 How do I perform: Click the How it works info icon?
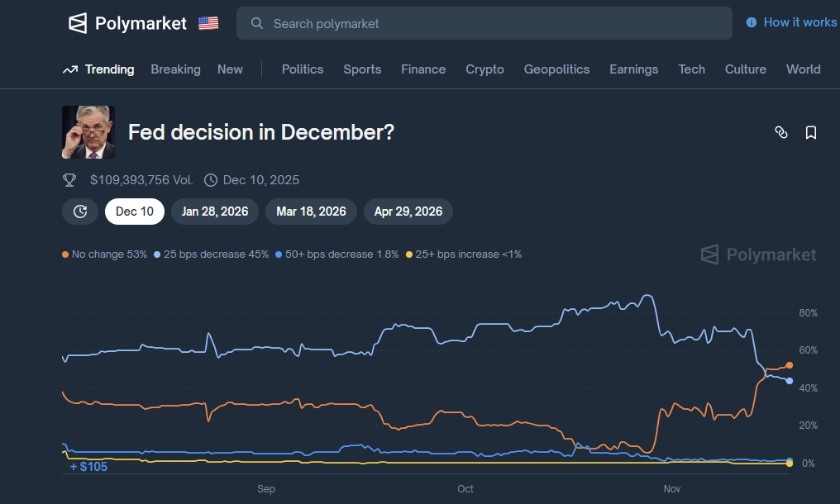pos(752,22)
